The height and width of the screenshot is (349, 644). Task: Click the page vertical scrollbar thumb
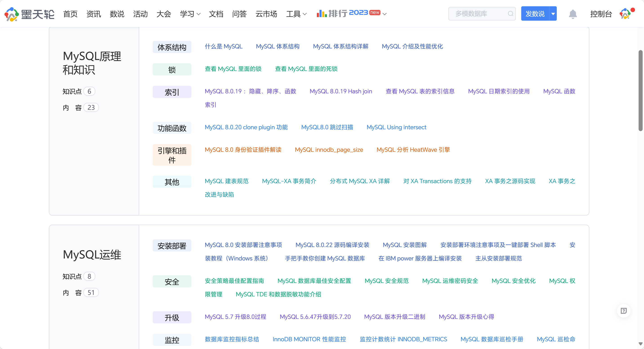click(640, 90)
